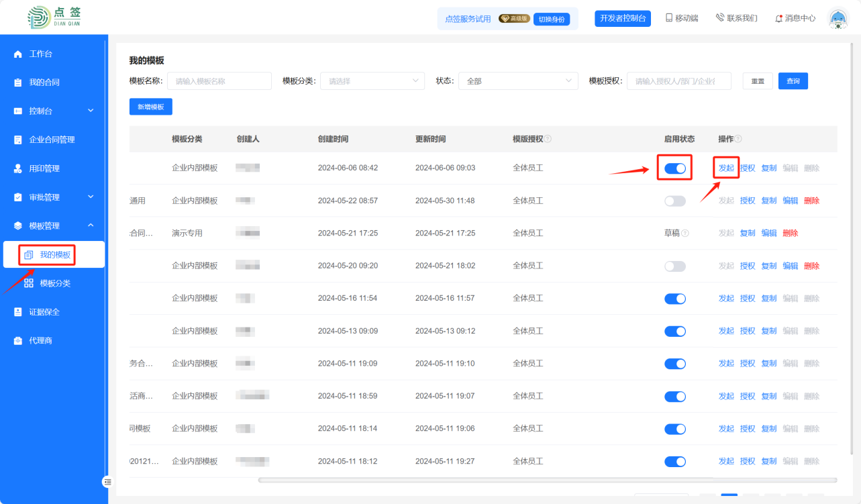Enable template created 2024-05-22 08:57
This screenshot has height=504, width=861.
click(x=675, y=201)
